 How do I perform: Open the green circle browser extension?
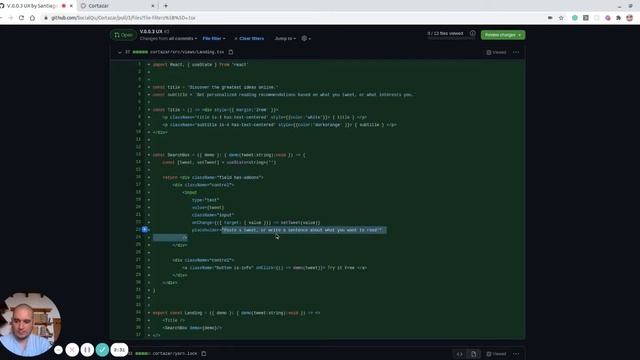coord(575,18)
